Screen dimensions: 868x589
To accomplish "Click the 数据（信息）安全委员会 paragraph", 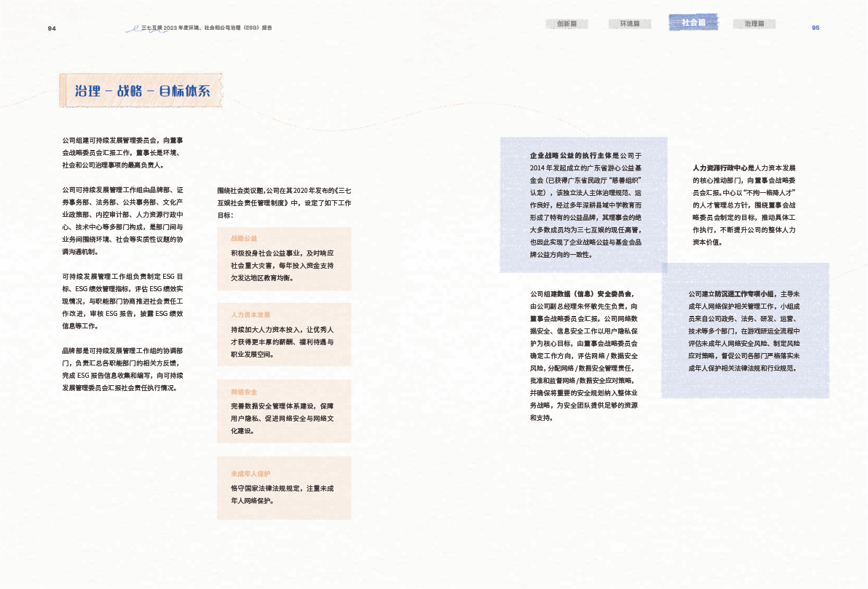I will coord(585,356).
